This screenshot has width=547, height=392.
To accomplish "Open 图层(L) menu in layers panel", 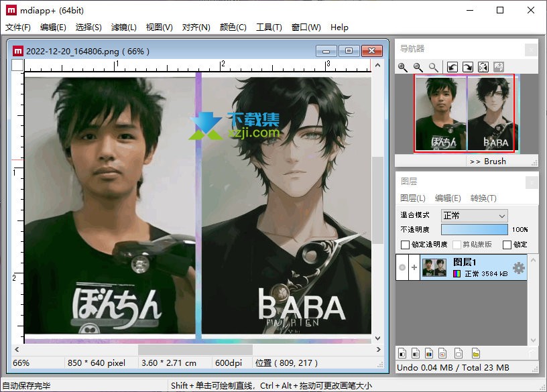I will tap(413, 198).
